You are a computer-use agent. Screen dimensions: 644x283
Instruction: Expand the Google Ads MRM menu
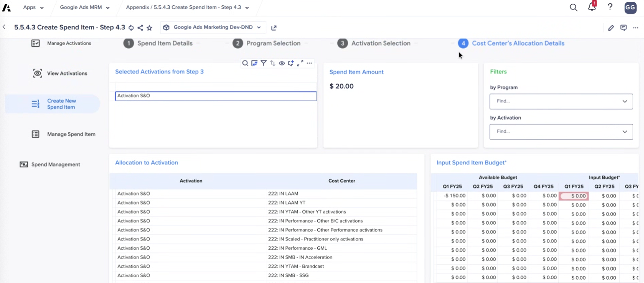(85, 7)
